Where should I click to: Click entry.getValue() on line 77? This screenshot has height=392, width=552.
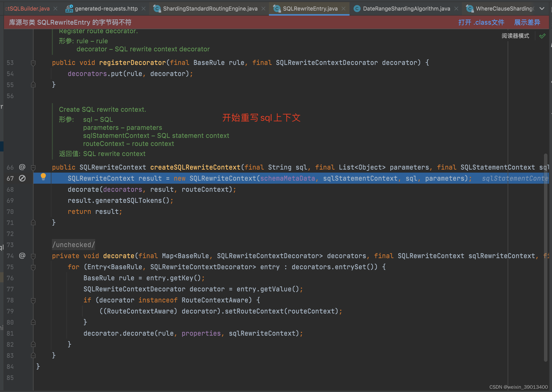(x=268, y=289)
